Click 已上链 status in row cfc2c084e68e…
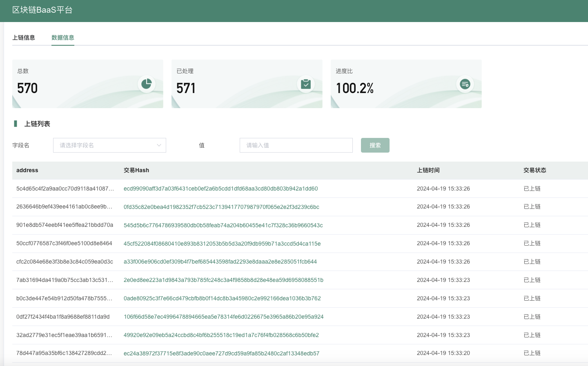 pyautogui.click(x=532, y=262)
